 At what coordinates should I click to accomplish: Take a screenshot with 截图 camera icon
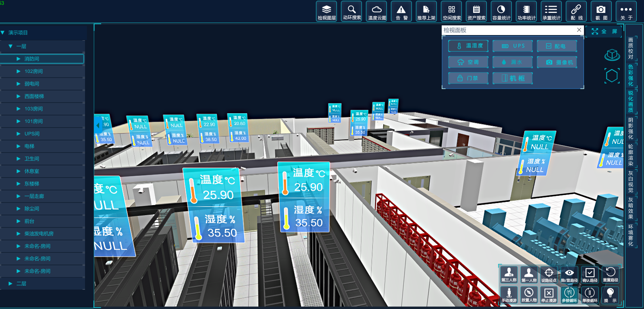(601, 11)
